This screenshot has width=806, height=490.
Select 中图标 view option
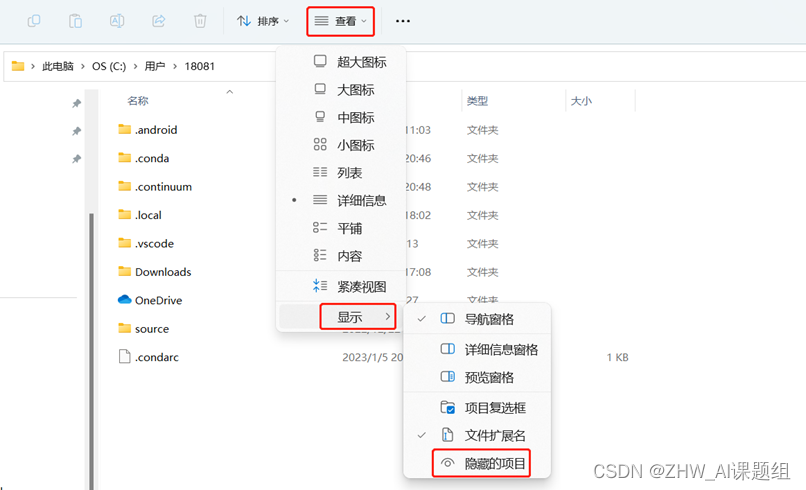(x=341, y=118)
